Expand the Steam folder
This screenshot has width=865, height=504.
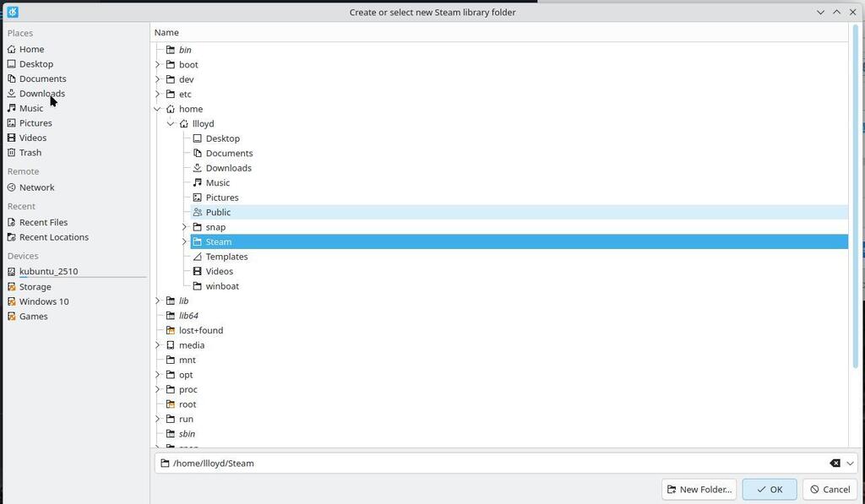click(184, 241)
